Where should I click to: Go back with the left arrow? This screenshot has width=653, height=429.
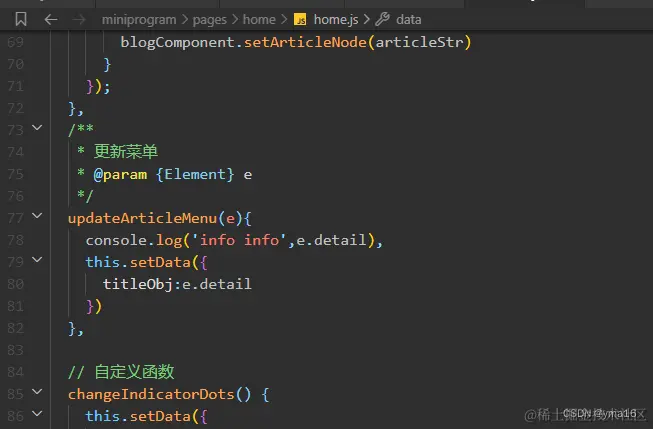[x=51, y=20]
